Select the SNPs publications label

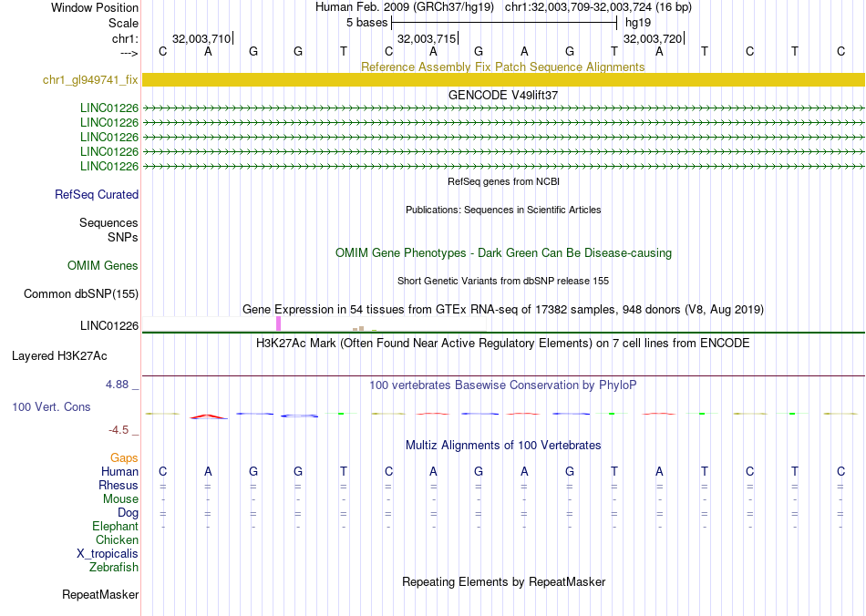point(123,237)
